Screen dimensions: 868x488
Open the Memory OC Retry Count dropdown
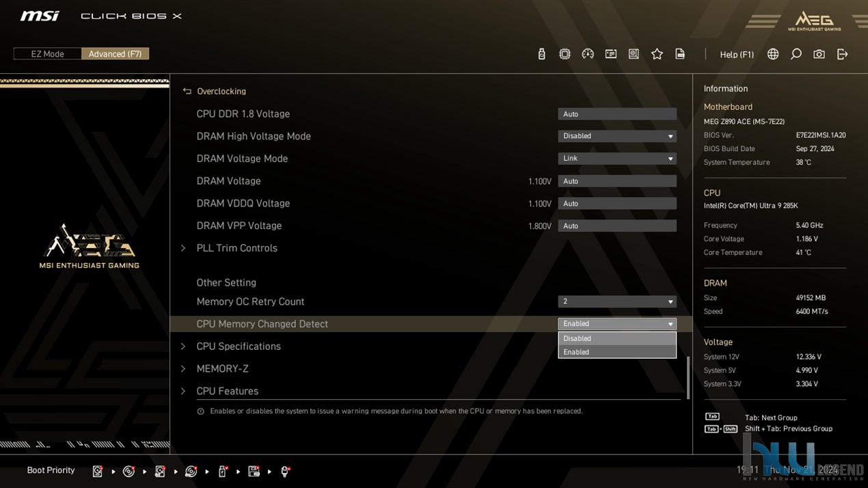click(x=617, y=301)
